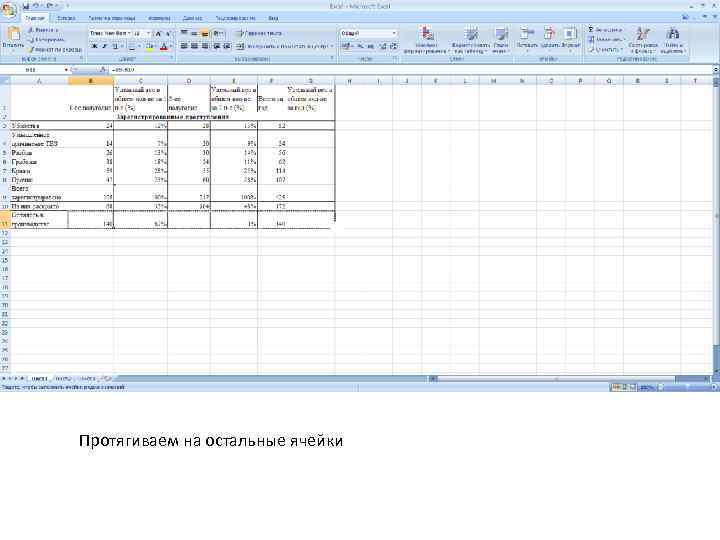Image resolution: width=720 pixels, height=540 pixels.
Task: Open Clear (Очистить) dropdown
Action: [605, 49]
